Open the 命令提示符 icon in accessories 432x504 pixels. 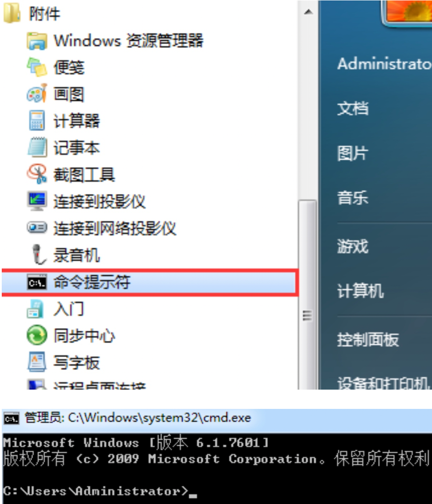(x=37, y=282)
